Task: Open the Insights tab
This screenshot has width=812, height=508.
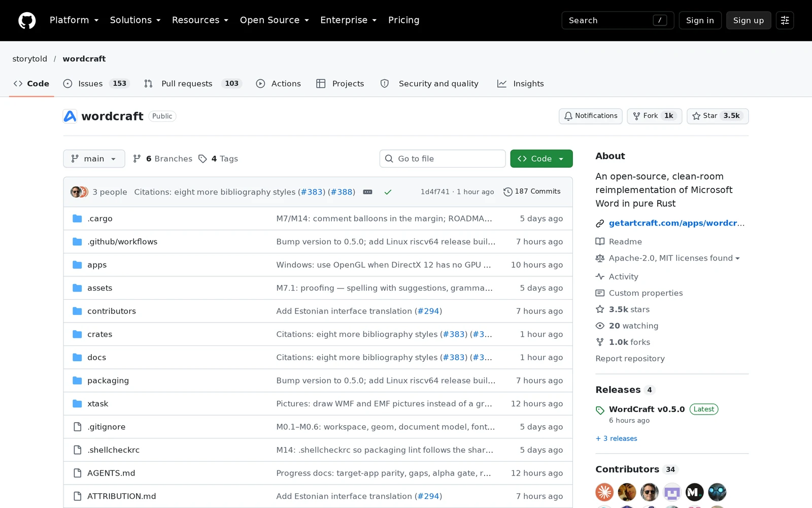Action: pos(521,83)
